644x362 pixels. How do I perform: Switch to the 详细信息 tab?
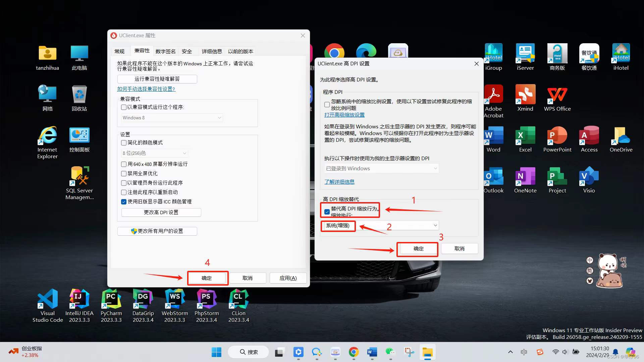(212, 51)
